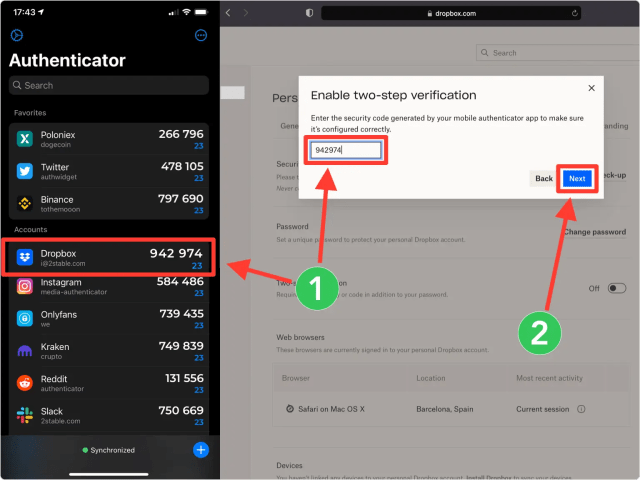Tap the Synchronized status indicator
The height and width of the screenshot is (480, 640).
[x=109, y=450]
